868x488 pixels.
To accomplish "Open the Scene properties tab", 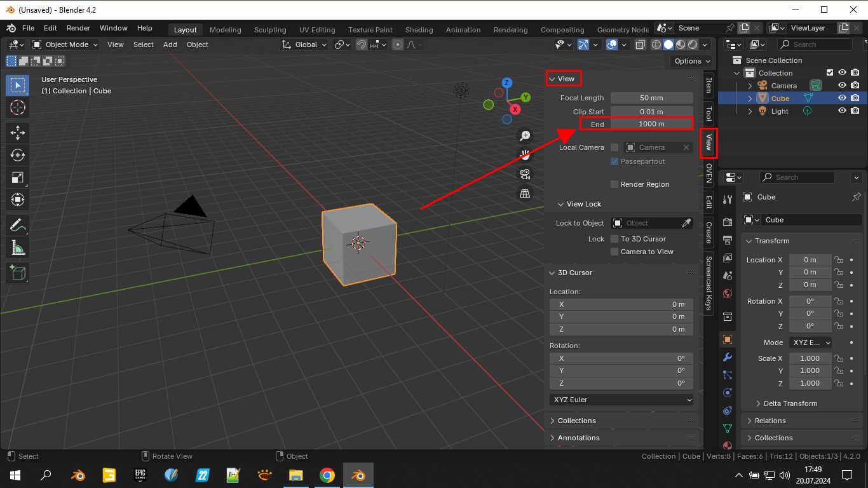I will [x=728, y=275].
